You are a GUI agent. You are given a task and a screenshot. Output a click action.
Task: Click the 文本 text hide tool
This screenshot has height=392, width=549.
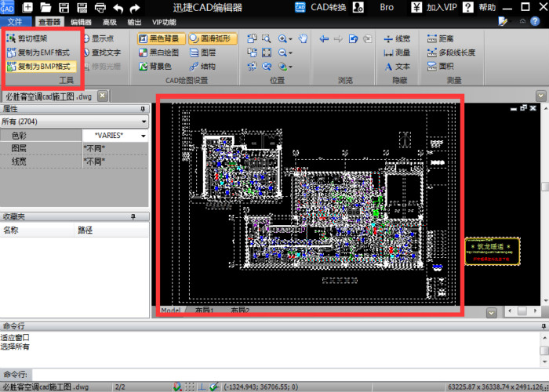point(397,66)
